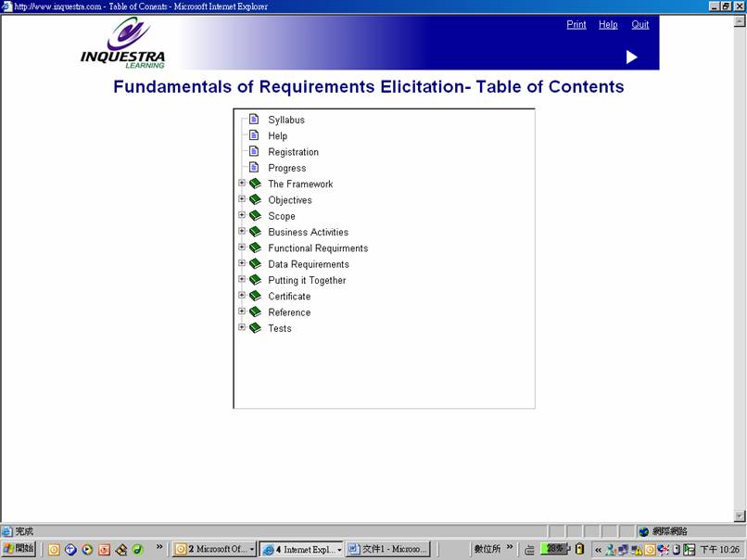Screen dimensions: 747x560
Task: Click the Progress document icon
Action: point(254,168)
